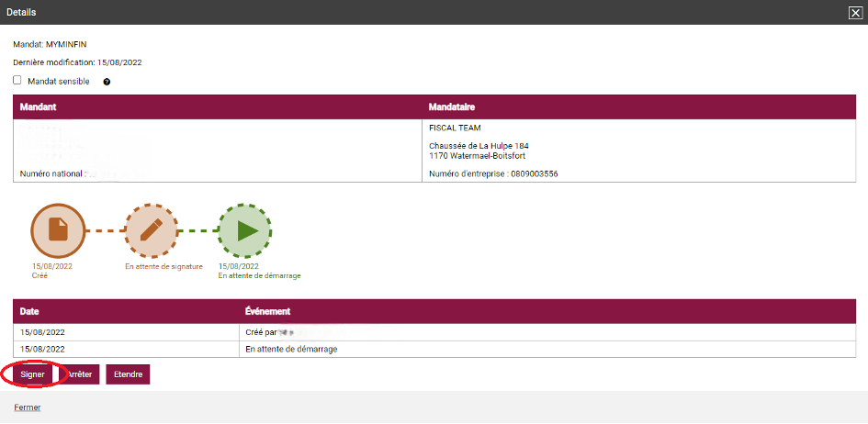
Task: Click the Mandataire column header
Action: [452, 107]
